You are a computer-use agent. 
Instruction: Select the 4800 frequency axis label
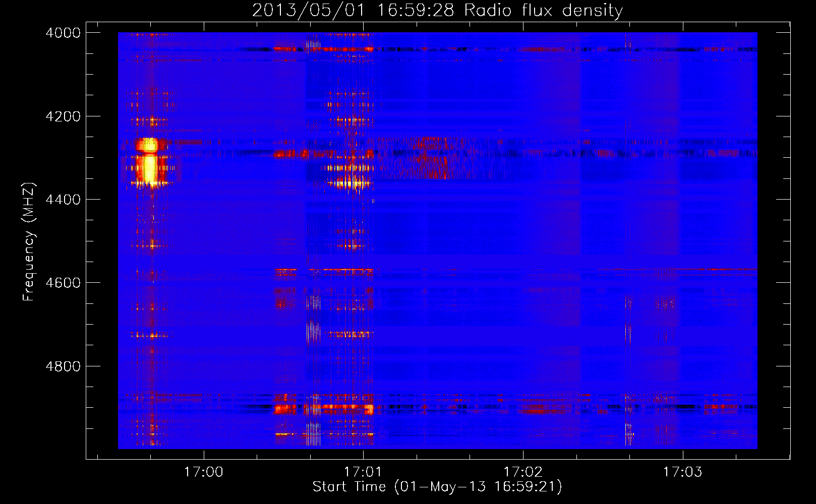pos(63,366)
